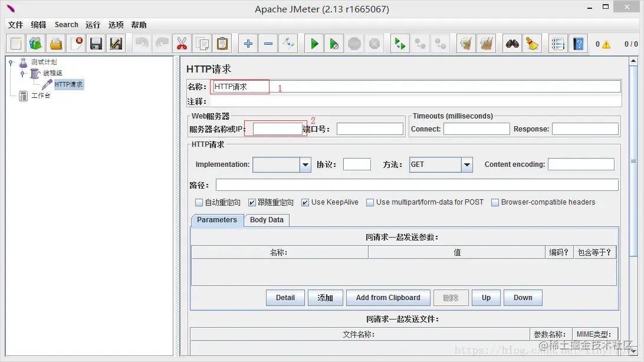Open the 方法 GET method dropdown
Screen dimensions: 644x362
467,164
